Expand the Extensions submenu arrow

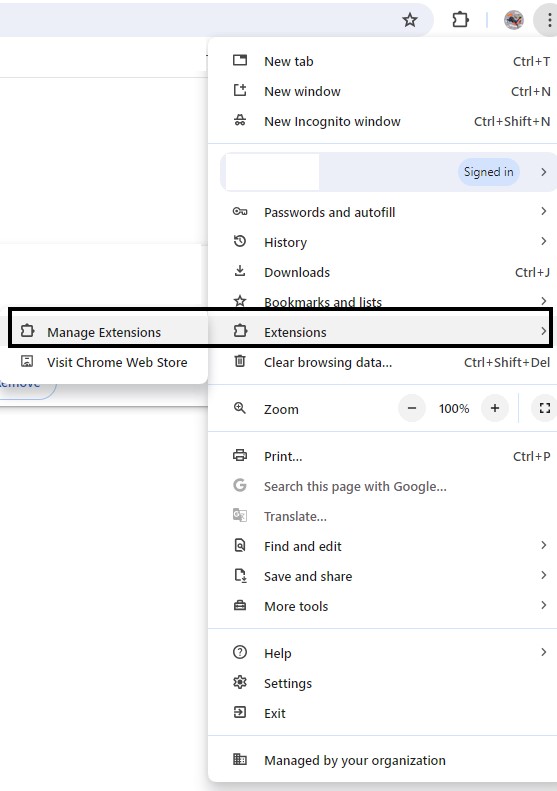pyautogui.click(x=543, y=331)
